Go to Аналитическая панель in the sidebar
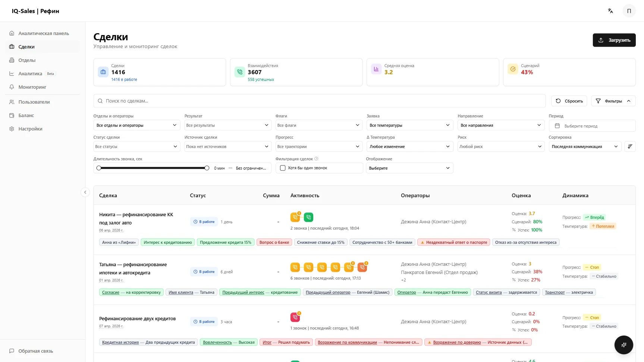 [x=44, y=34]
